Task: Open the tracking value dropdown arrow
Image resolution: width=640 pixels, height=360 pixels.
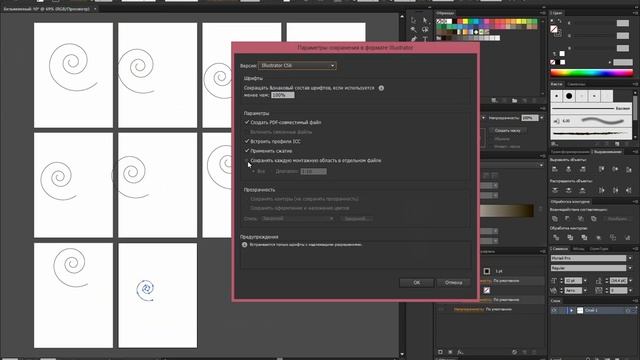Action: [630, 290]
